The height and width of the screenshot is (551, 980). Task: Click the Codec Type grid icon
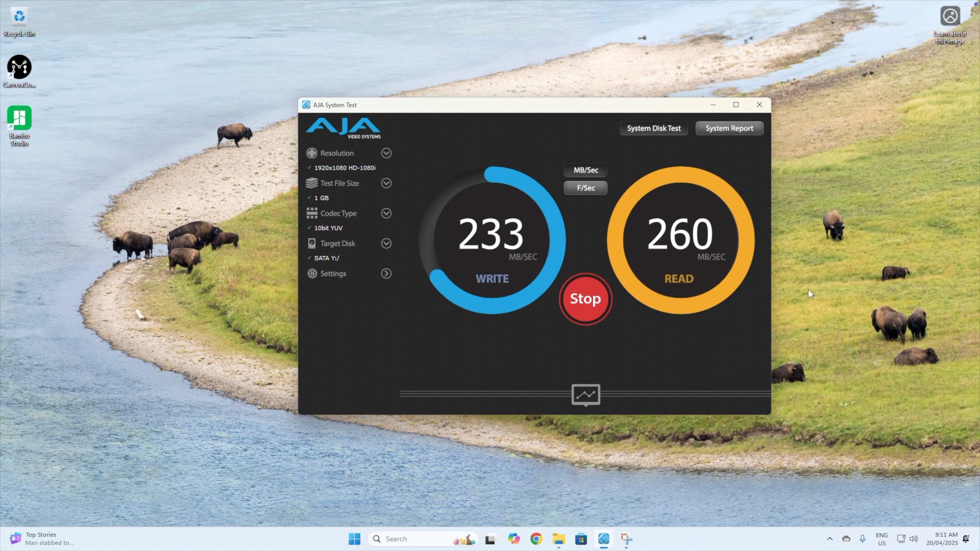(311, 213)
